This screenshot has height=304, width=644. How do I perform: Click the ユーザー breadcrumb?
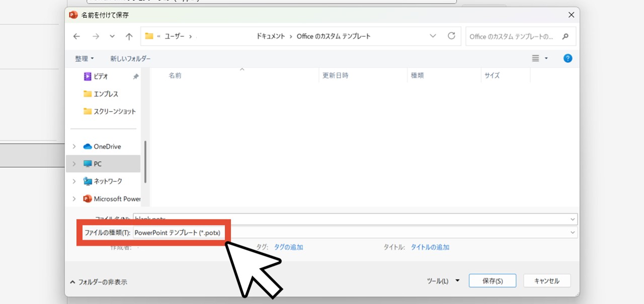pyautogui.click(x=175, y=36)
